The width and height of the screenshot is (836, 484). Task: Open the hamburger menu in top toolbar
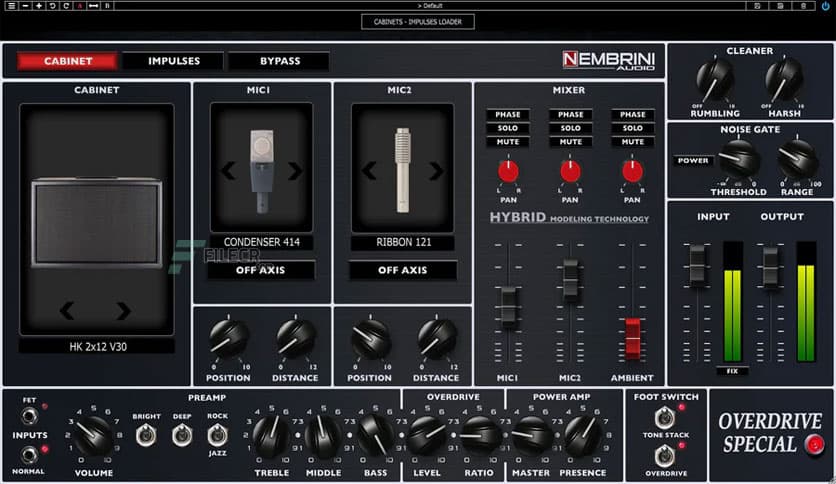click(x=11, y=6)
